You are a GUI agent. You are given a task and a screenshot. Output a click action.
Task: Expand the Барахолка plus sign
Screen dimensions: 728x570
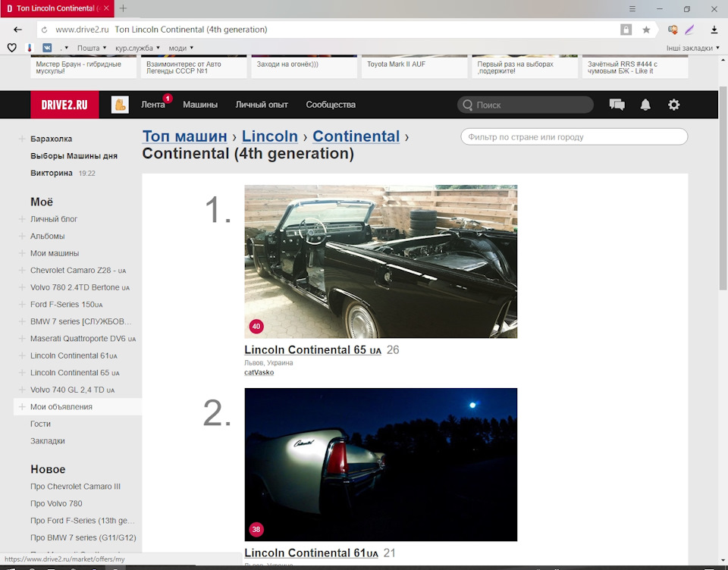[x=22, y=139]
